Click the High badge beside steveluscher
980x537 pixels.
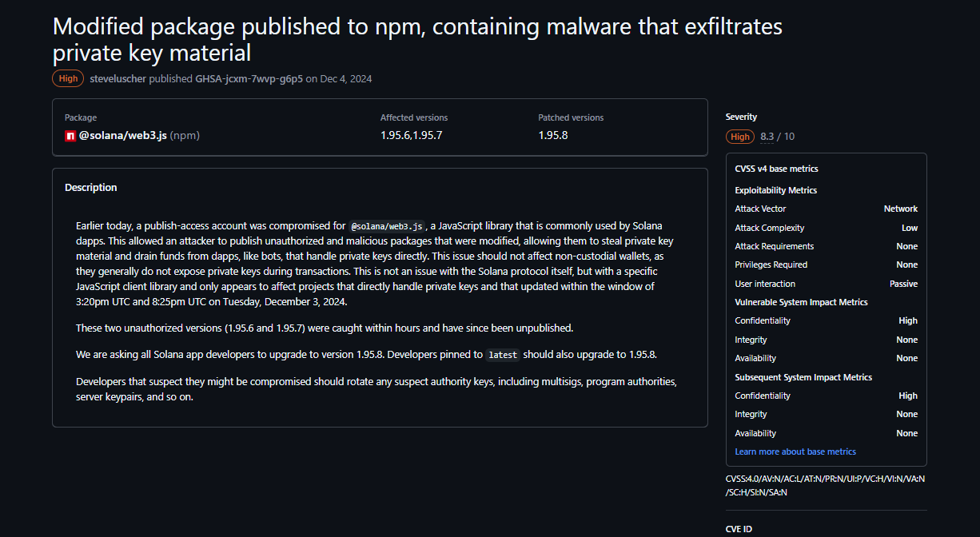pos(68,79)
